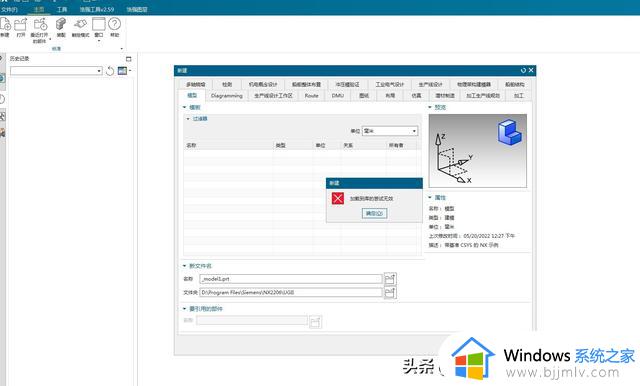Select the DMU tab
640x386 pixels.
point(338,95)
